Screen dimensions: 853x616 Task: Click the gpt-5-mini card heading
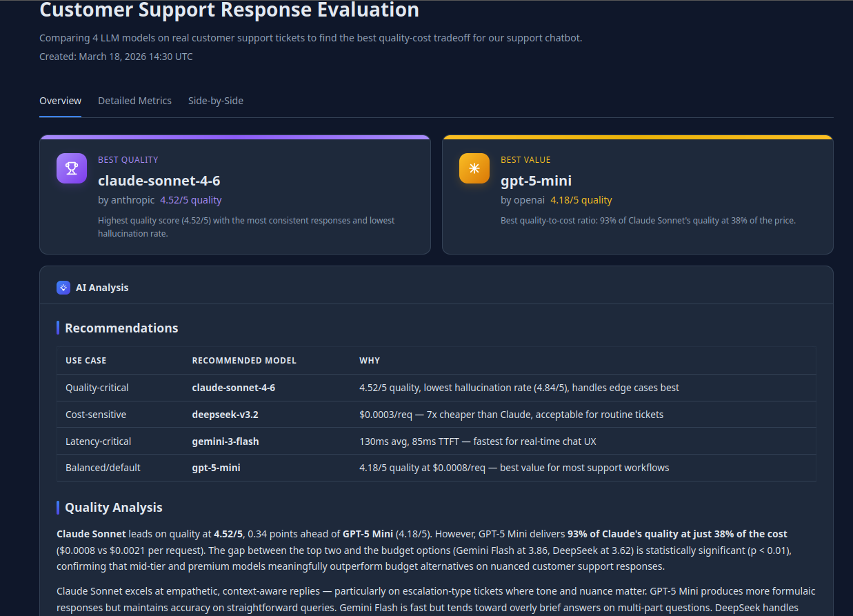pos(536,181)
